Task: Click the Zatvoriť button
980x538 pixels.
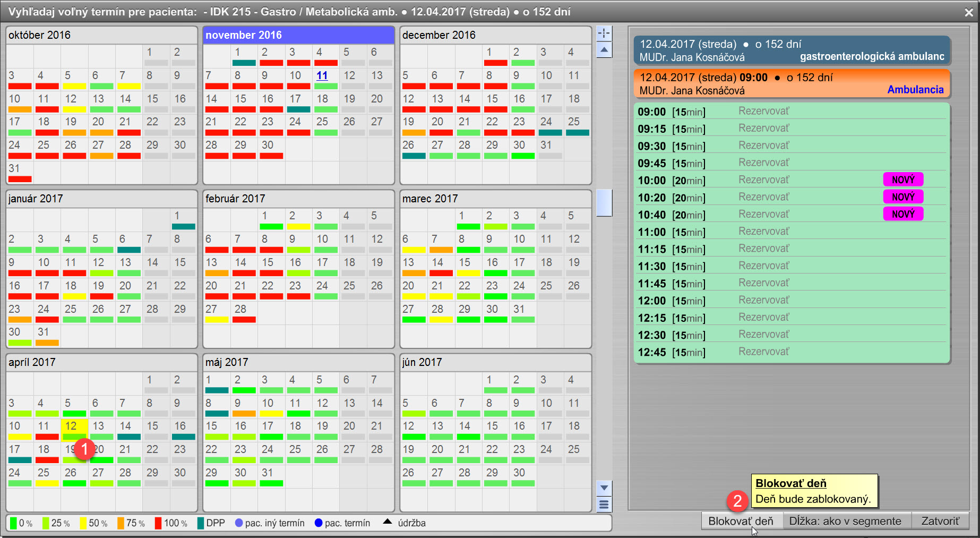Action: point(940,521)
